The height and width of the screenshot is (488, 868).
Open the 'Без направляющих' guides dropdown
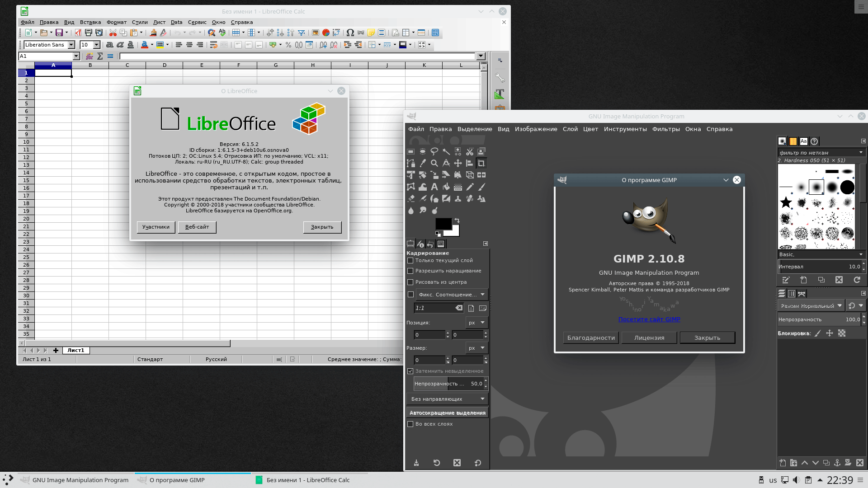[x=447, y=399]
